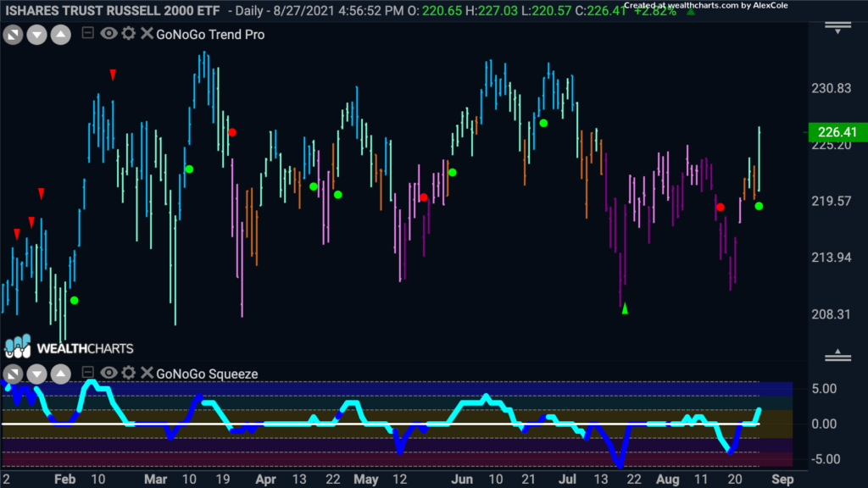The height and width of the screenshot is (488, 868).
Task: Collapse the GoNoGo Squeeze indicator
Action: click(87, 373)
